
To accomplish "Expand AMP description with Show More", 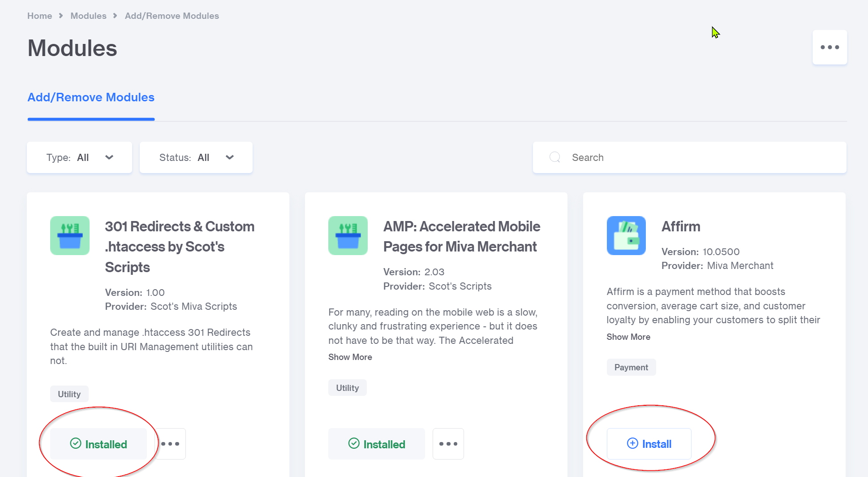I will pyautogui.click(x=350, y=357).
